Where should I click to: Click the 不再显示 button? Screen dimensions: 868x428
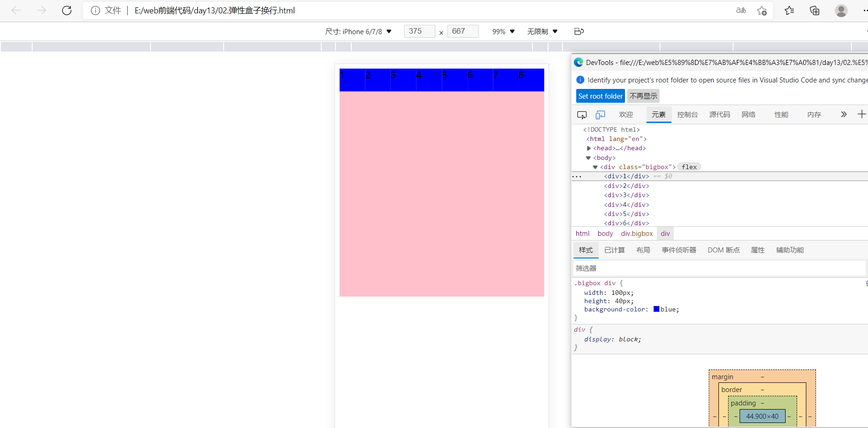point(643,96)
